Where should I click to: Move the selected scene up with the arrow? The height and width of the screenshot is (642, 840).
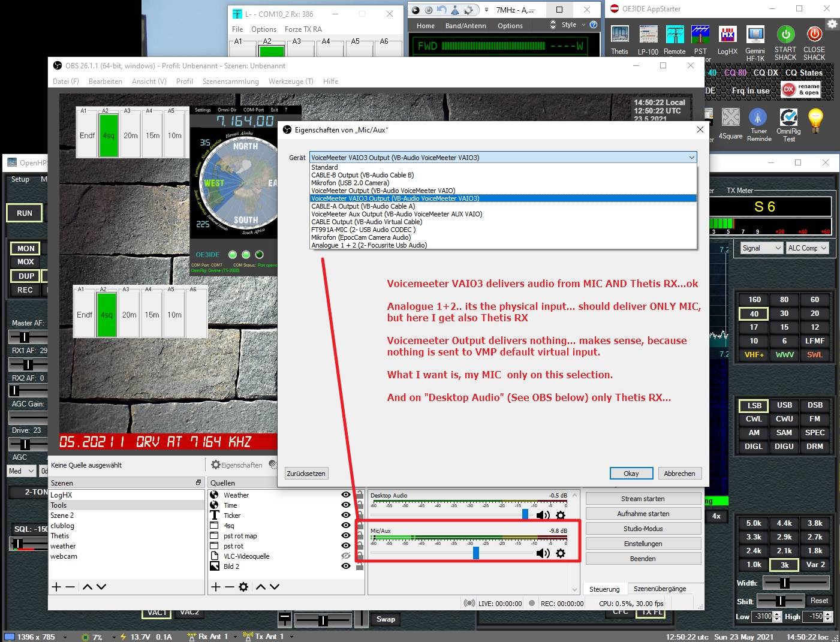pyautogui.click(x=88, y=587)
